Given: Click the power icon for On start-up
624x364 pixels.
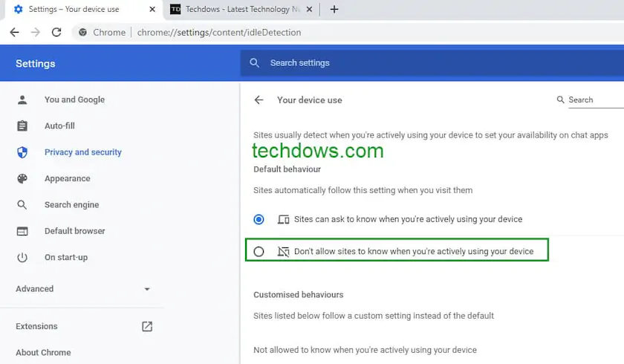Looking at the screenshot, I should coord(22,257).
